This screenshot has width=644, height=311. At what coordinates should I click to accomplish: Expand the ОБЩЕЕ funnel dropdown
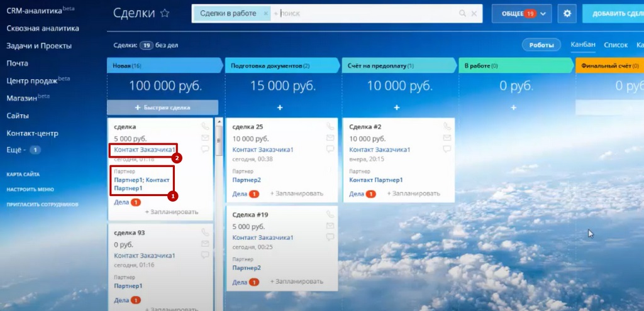coord(543,14)
